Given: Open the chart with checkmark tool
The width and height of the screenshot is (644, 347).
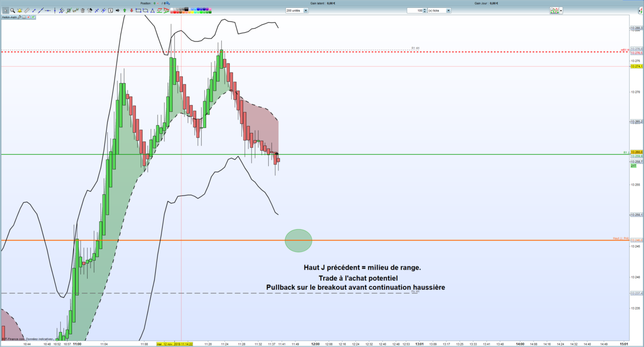Looking at the screenshot, I should [69, 10].
